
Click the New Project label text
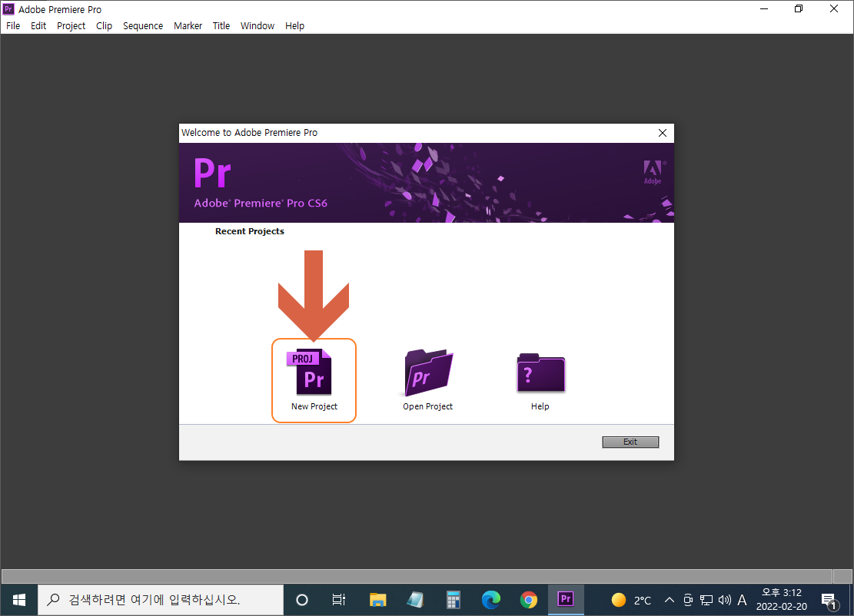[314, 406]
